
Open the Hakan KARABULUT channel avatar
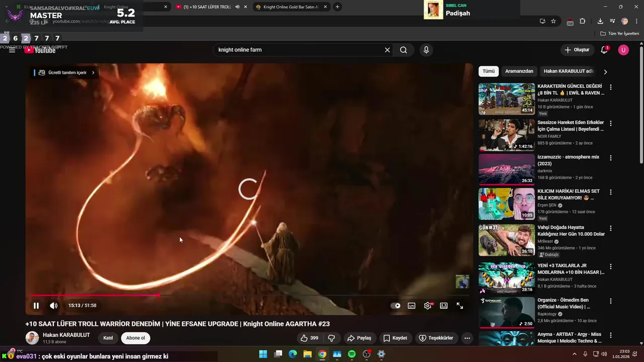point(32,338)
